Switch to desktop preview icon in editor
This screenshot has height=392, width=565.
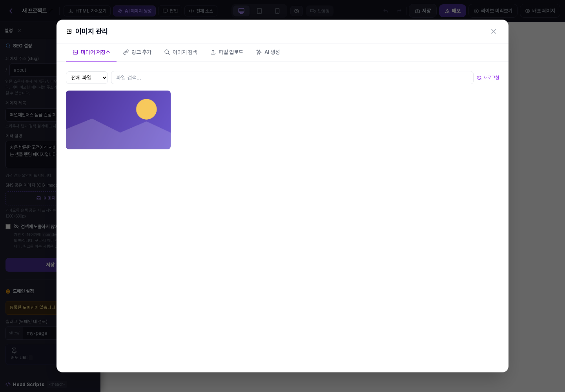(241, 11)
